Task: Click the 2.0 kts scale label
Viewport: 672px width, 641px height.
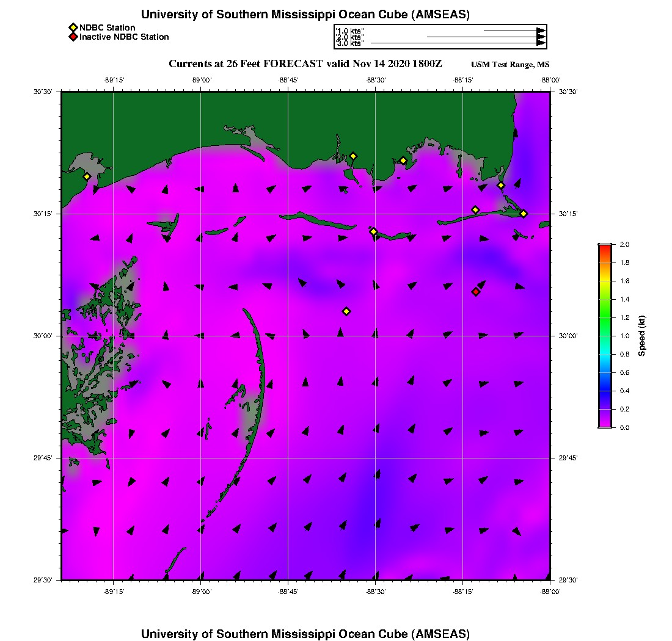Action: click(x=350, y=37)
